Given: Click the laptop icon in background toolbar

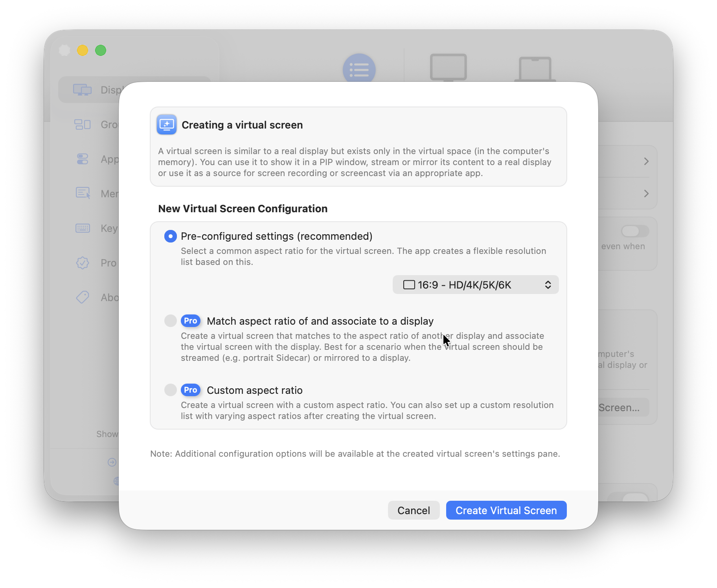Looking at the screenshot, I should click(535, 69).
